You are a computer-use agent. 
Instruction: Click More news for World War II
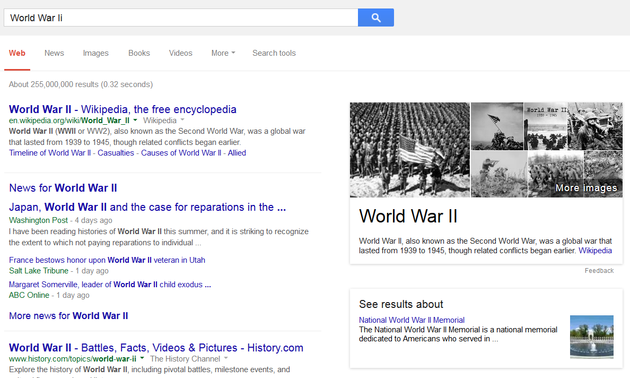68,316
